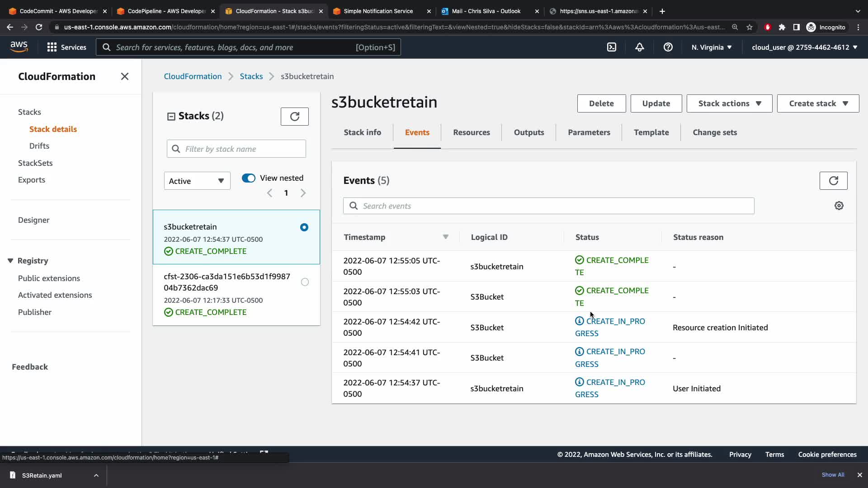Open Events table settings gear
868x488 pixels.
(839, 206)
